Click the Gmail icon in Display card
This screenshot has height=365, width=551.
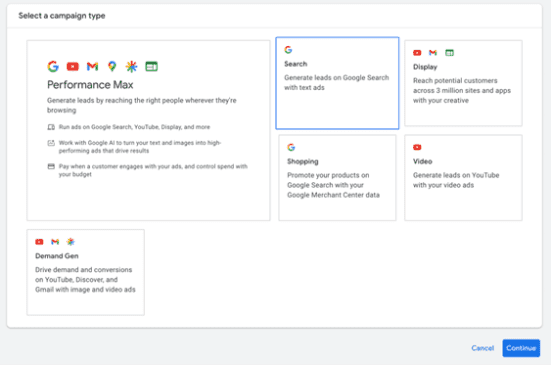433,53
